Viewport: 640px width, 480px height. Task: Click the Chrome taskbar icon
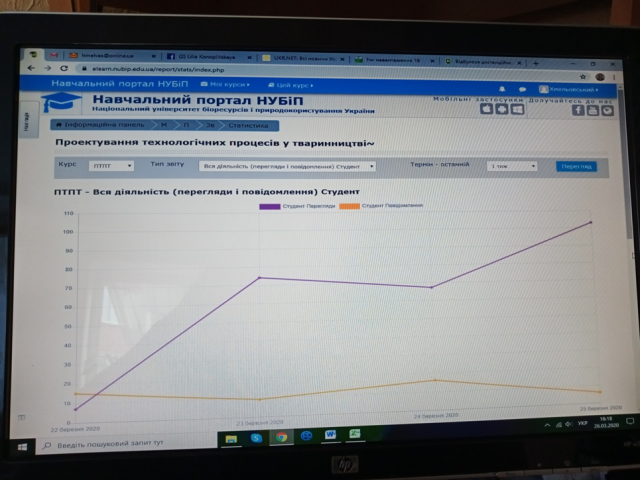[x=281, y=437]
